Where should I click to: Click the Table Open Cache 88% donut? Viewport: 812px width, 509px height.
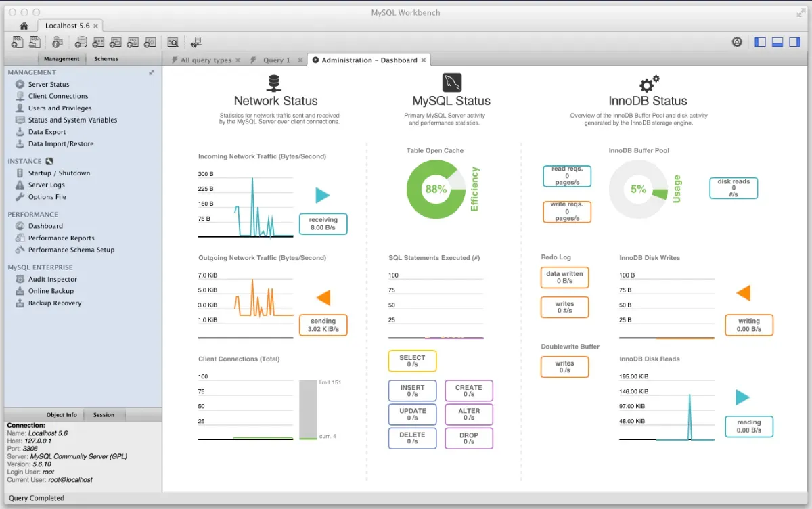(436, 190)
